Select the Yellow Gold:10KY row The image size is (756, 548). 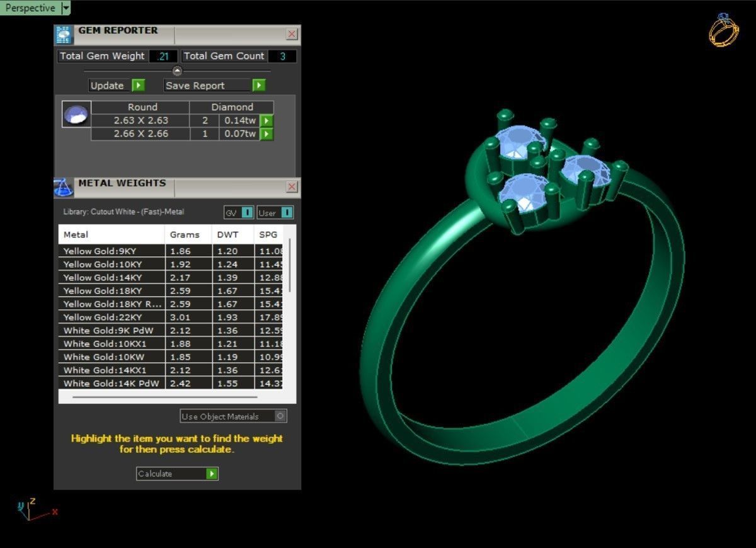pos(171,264)
